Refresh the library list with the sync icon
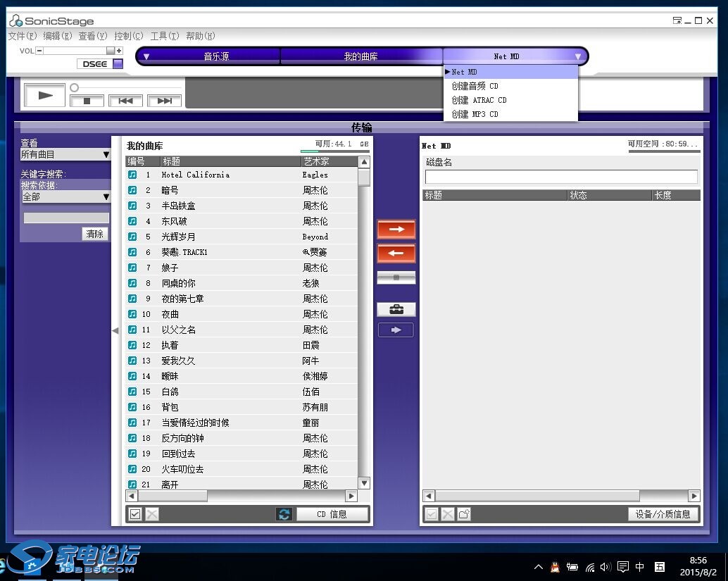 [284, 514]
